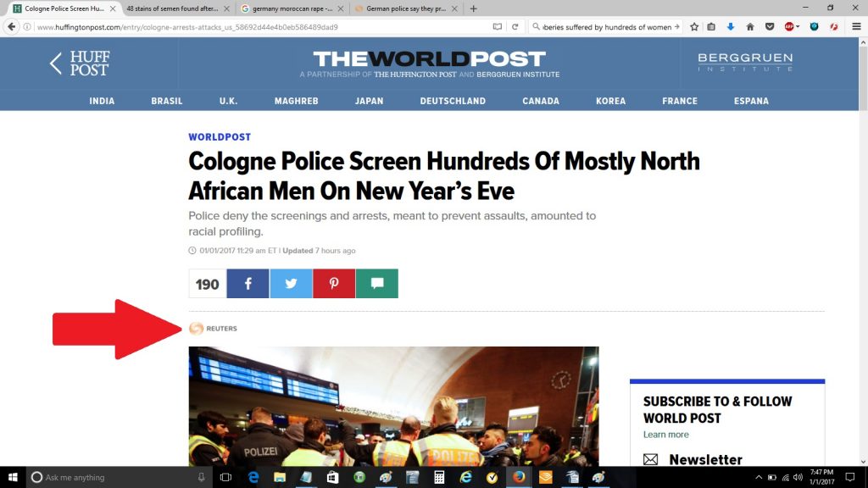Enter Reader View in the address bar
The width and height of the screenshot is (868, 488).
tap(497, 26)
